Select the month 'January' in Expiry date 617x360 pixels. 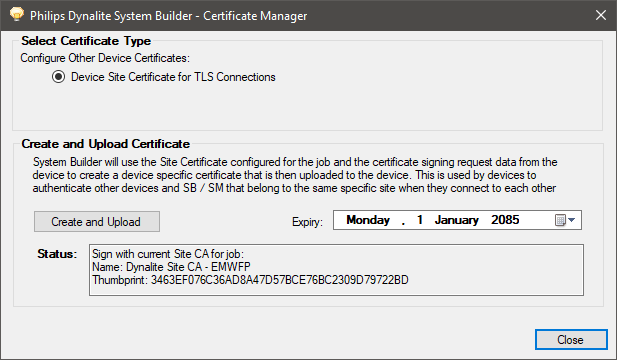[456, 220]
